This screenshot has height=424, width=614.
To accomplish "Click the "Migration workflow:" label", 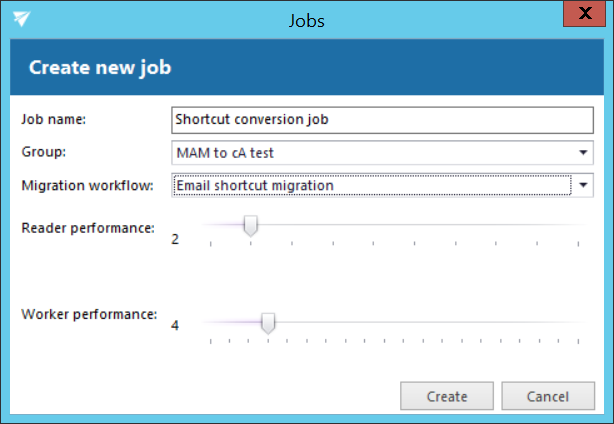I will [87, 185].
